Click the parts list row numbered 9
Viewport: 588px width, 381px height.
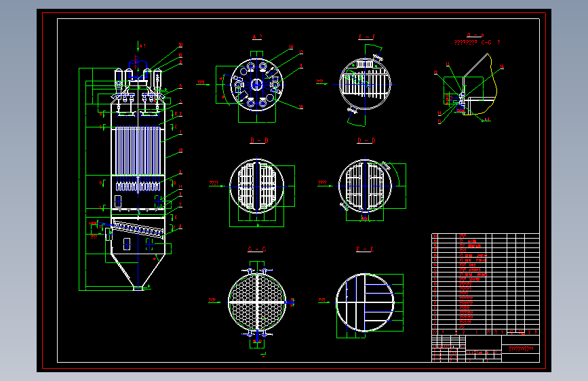486,289
